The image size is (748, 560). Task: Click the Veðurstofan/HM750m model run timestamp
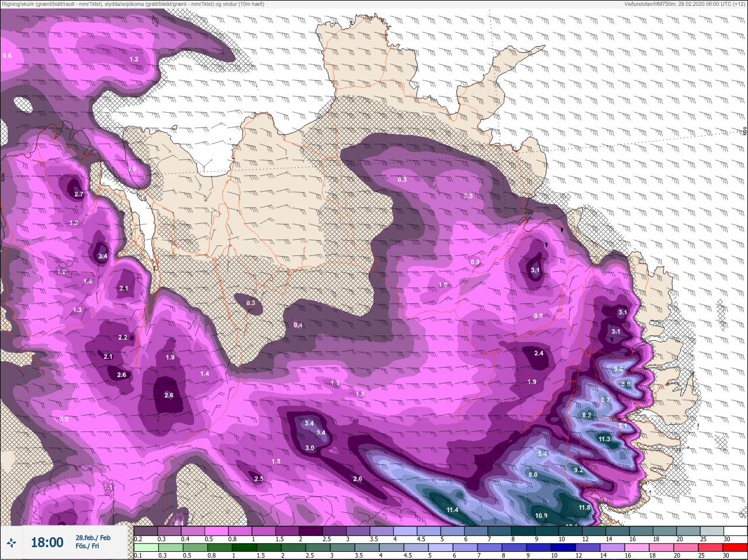[x=685, y=4]
